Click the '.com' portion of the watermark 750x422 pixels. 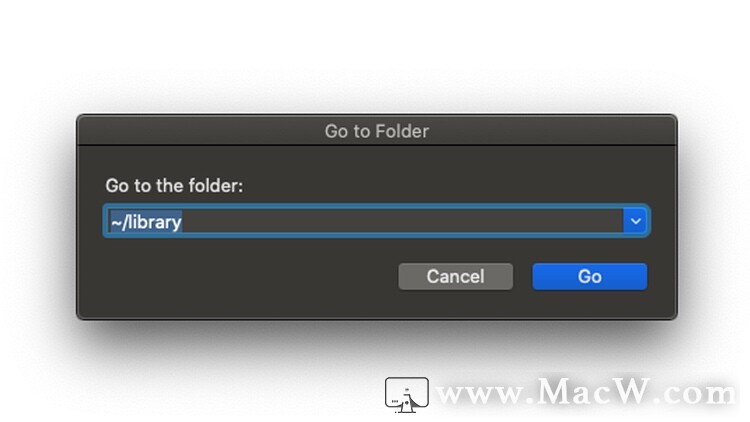click(x=697, y=395)
